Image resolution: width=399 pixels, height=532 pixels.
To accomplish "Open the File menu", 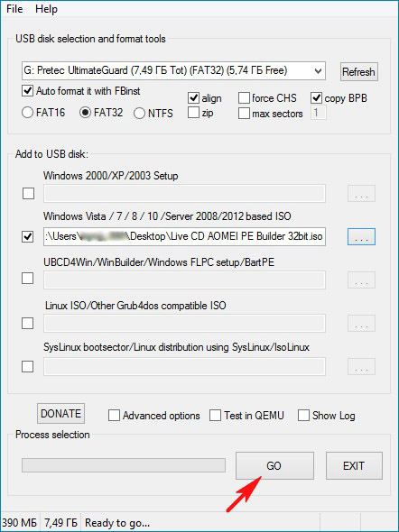I will tap(14, 9).
